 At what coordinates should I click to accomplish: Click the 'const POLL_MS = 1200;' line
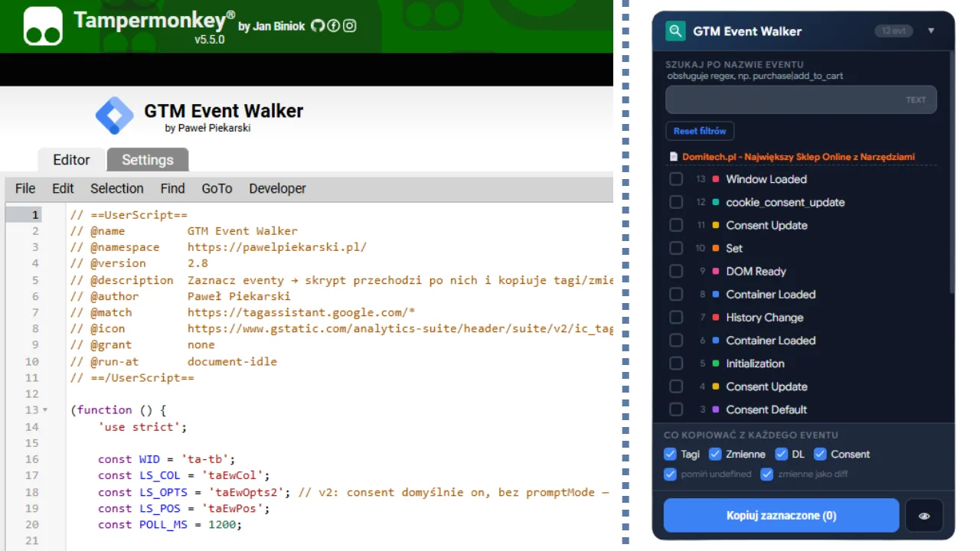pos(170,524)
